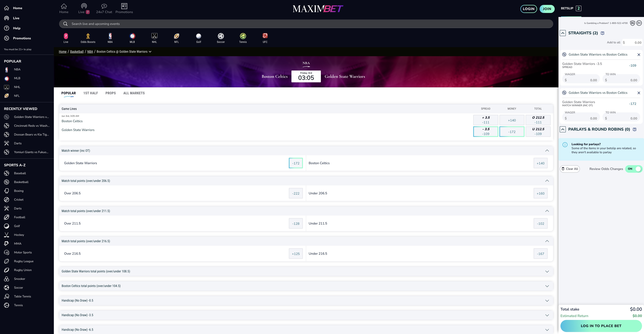The height and width of the screenshot is (334, 644).
Task: Switch to the 1ST HALF tab
Action: (x=91, y=93)
